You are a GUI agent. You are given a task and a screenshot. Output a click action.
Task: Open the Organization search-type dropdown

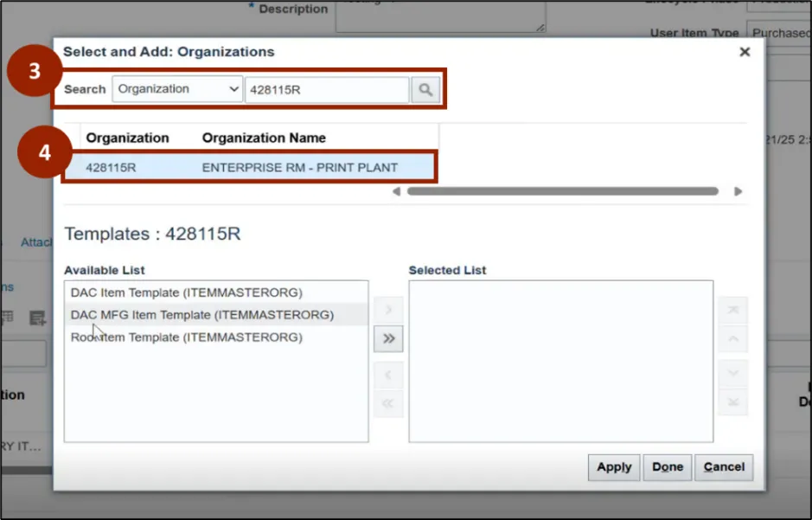(x=177, y=90)
